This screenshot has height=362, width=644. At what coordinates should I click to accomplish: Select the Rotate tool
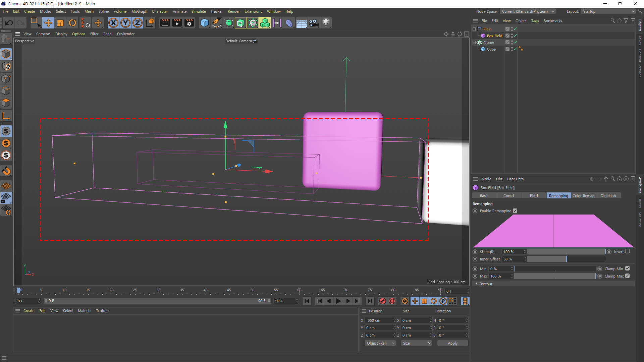[x=72, y=23]
